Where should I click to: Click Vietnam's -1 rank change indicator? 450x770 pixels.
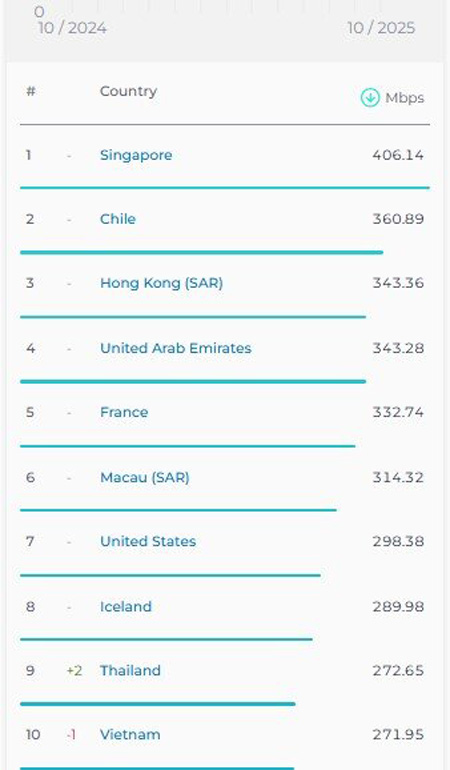click(71, 735)
